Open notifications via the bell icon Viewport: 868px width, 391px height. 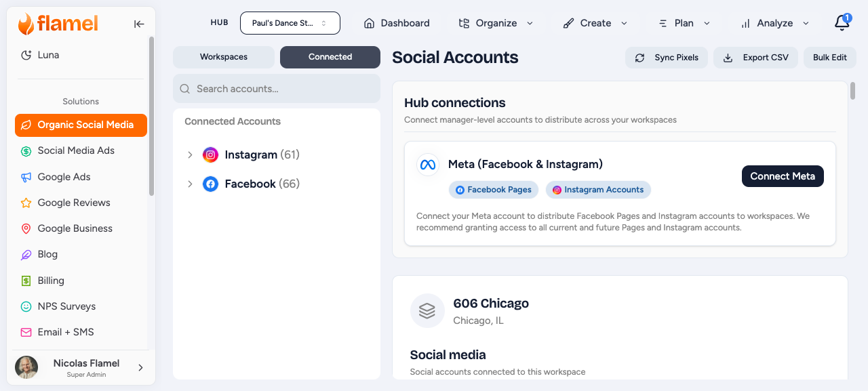click(842, 23)
